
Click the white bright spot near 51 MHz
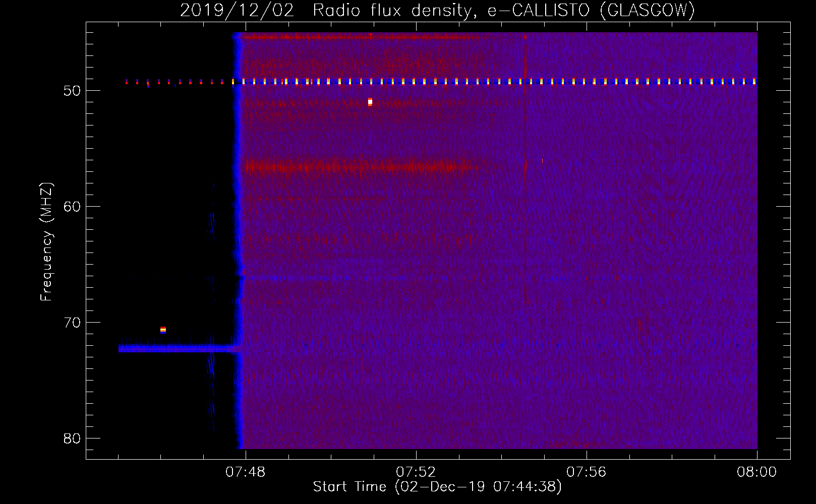tap(370, 102)
